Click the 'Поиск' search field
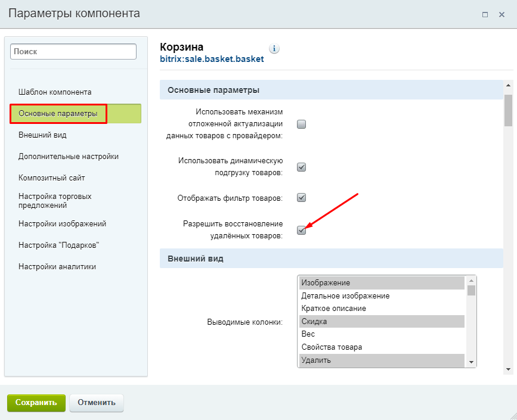This screenshot has height=420, width=517. [x=73, y=52]
